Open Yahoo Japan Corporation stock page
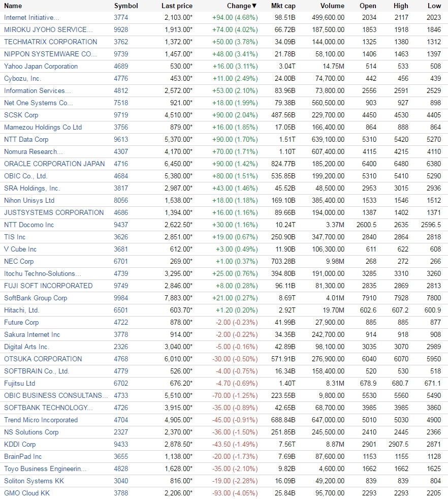 tap(41, 67)
